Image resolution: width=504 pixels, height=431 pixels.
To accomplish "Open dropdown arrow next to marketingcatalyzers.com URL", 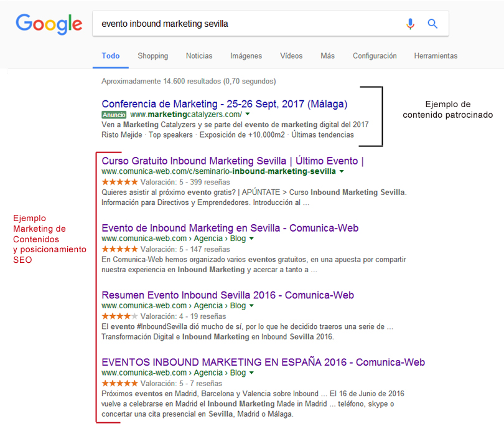I will click(248, 114).
